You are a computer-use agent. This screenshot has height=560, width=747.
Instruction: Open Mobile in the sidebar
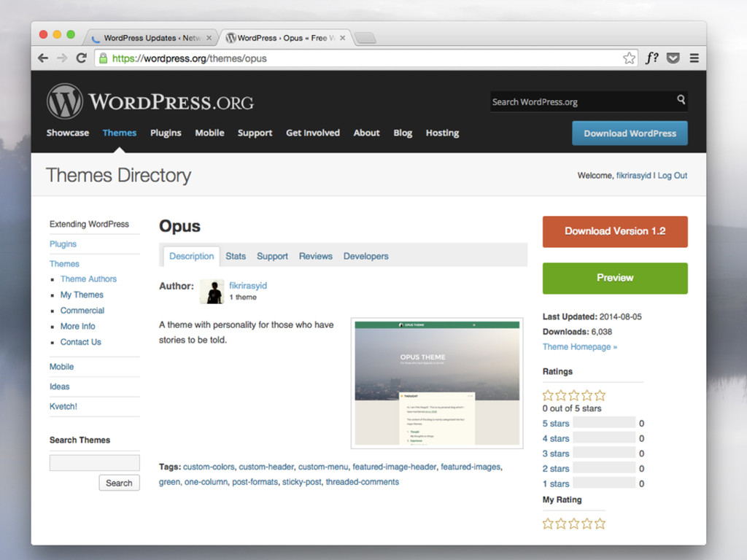coord(61,367)
